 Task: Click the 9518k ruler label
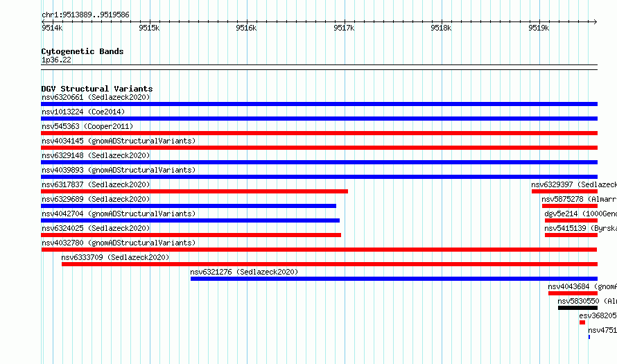click(x=441, y=28)
